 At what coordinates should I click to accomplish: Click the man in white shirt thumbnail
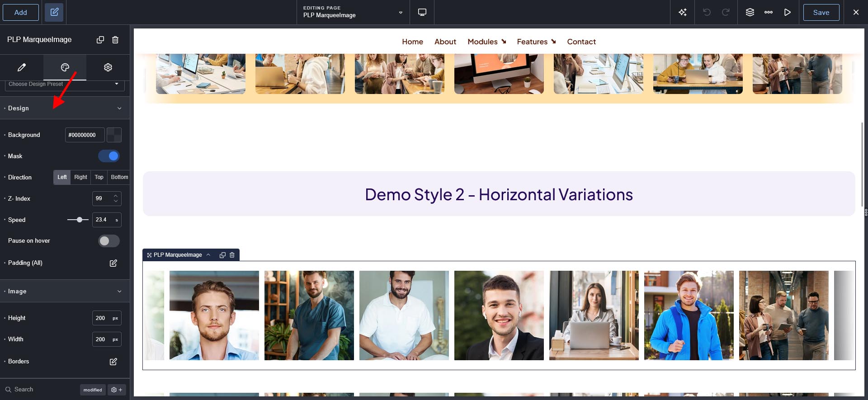404,315
